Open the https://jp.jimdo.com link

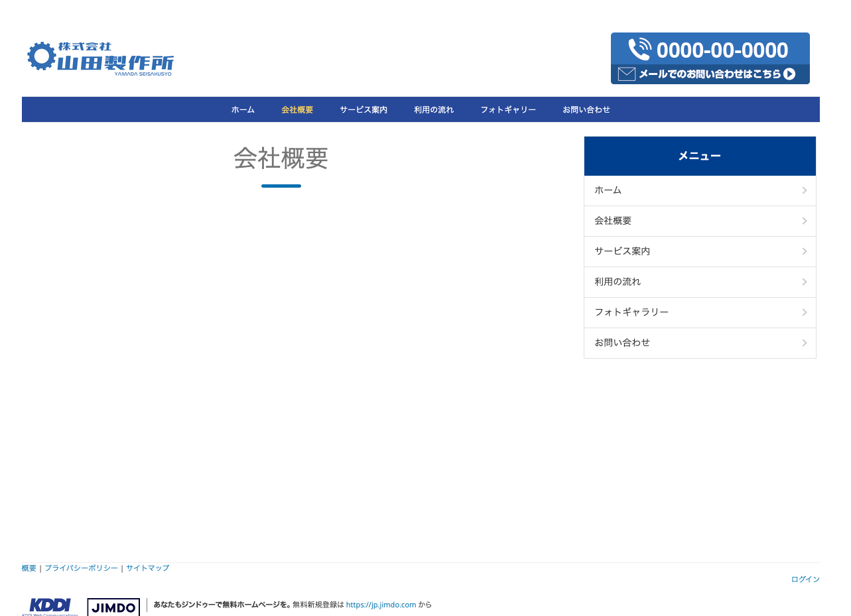click(x=381, y=605)
